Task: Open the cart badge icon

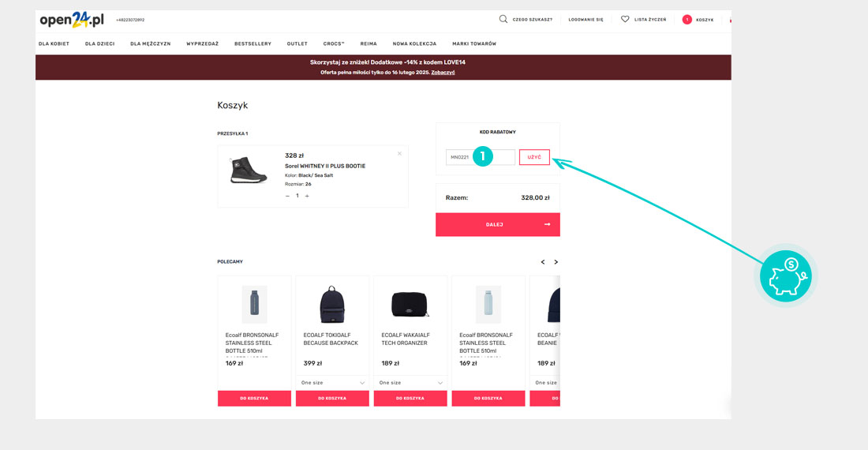Action: tap(687, 20)
